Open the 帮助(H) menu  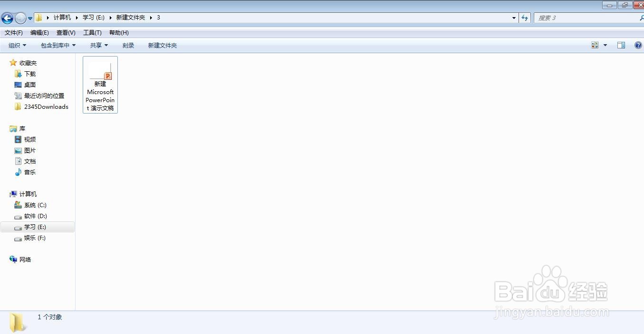[x=119, y=33]
